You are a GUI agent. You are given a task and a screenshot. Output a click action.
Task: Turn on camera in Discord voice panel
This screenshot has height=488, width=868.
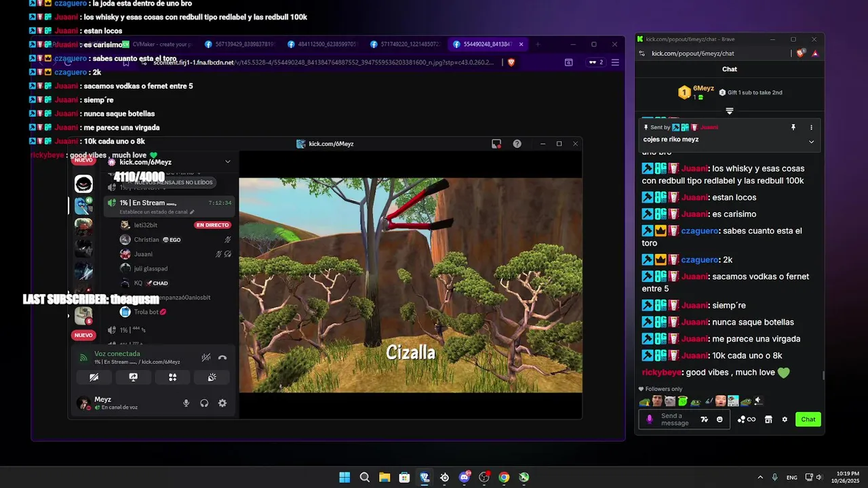[x=94, y=378]
